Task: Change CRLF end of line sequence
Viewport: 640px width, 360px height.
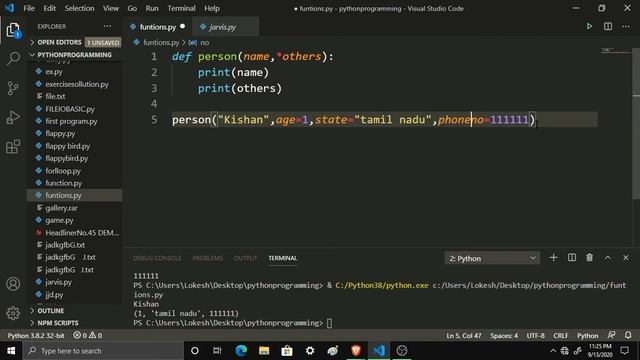Action: (x=560, y=336)
